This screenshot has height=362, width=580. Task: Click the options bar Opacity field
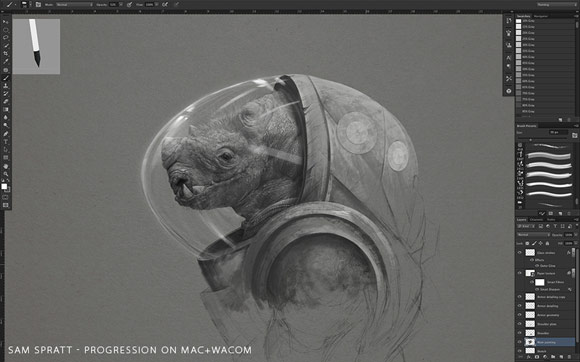pos(113,4)
